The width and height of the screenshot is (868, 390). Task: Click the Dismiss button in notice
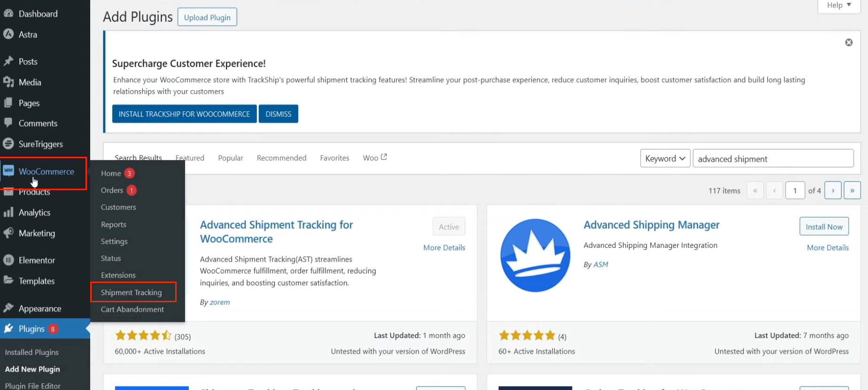click(279, 114)
